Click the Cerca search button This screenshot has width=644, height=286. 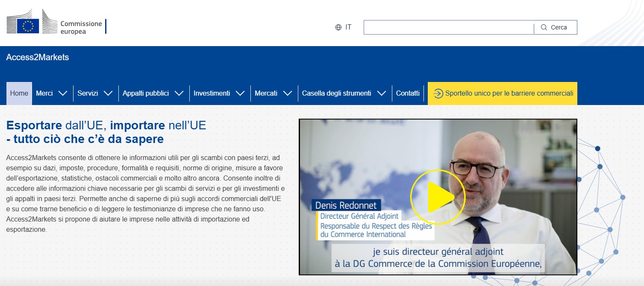coord(556,27)
